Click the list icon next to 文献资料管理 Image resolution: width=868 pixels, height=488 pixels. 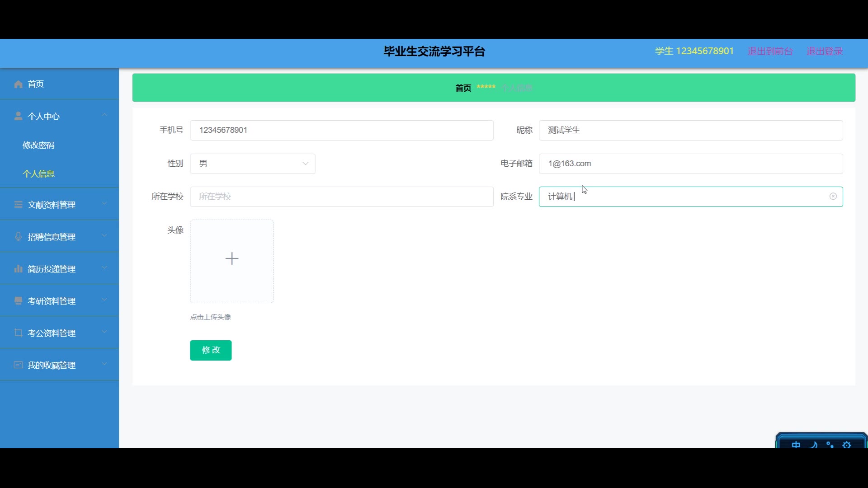click(18, 205)
